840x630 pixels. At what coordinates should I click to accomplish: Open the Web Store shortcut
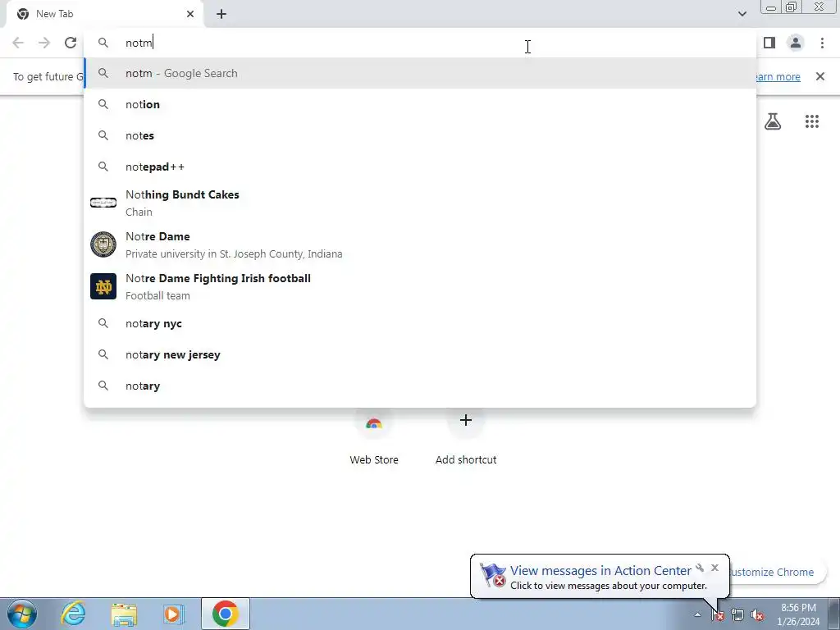click(x=374, y=435)
